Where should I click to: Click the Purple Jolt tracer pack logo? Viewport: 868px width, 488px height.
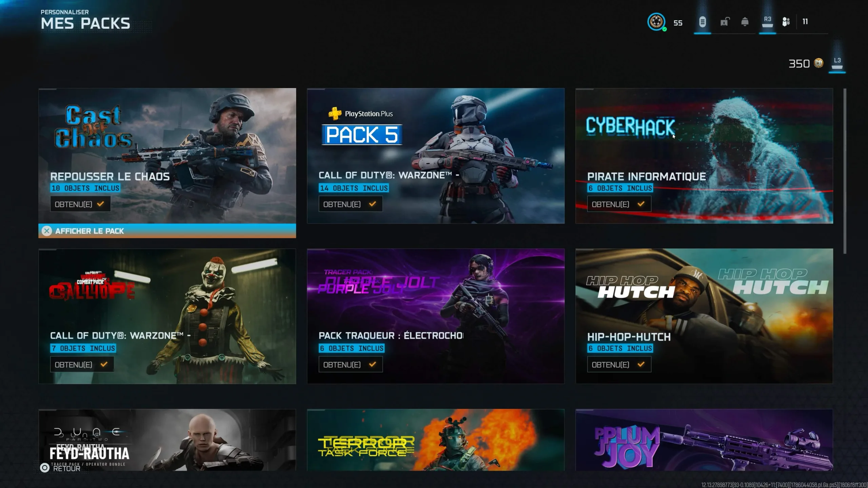point(378,282)
